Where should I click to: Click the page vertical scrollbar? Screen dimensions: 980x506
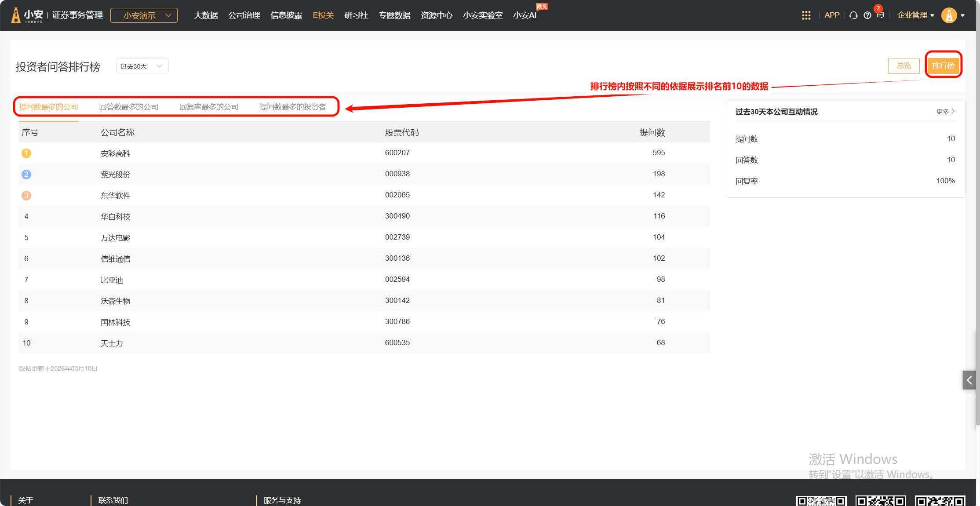pyautogui.click(x=977, y=220)
